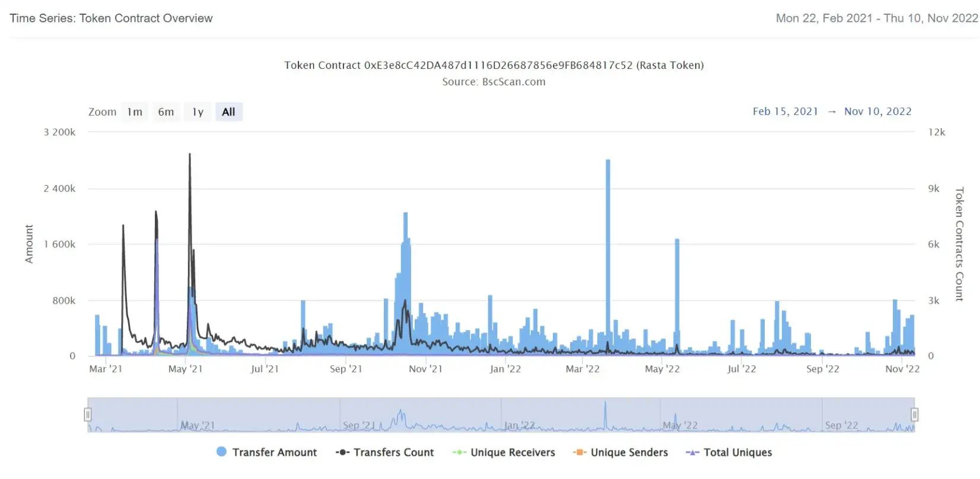
Task: Click the 6k right axis label
Action: tap(934, 244)
